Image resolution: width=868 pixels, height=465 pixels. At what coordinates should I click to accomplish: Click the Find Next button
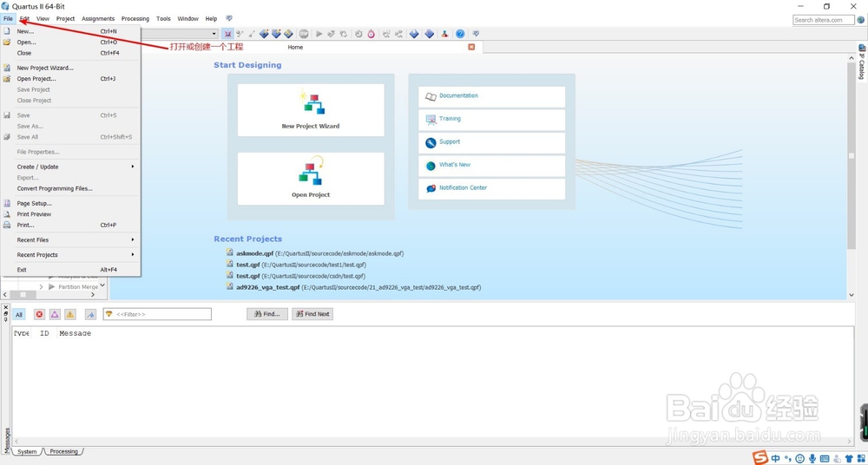(312, 314)
